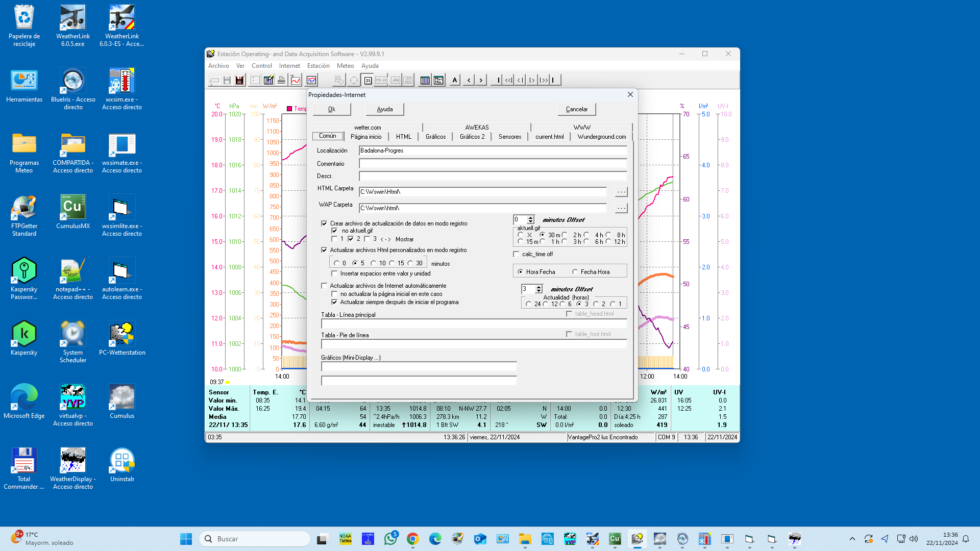
Task: Click the Max/Min table toolbar icon
Action: click(x=438, y=80)
